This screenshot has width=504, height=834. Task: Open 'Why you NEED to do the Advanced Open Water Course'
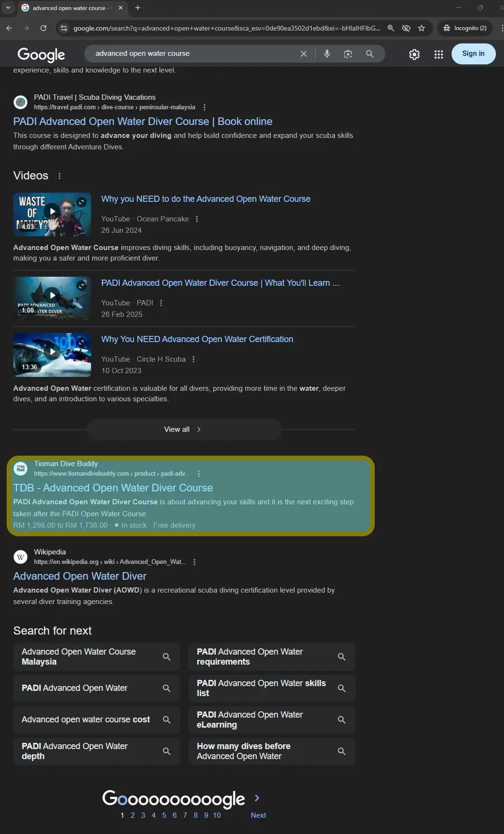pyautogui.click(x=206, y=199)
